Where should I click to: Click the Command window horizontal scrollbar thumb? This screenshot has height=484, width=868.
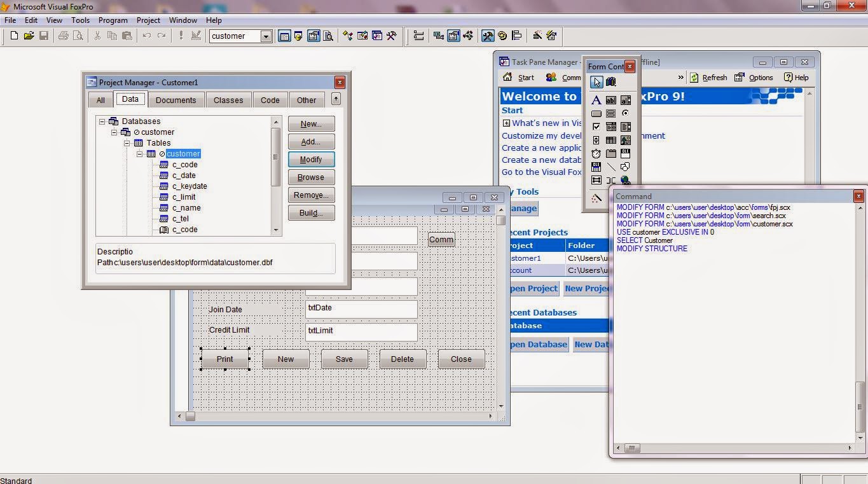[632, 448]
